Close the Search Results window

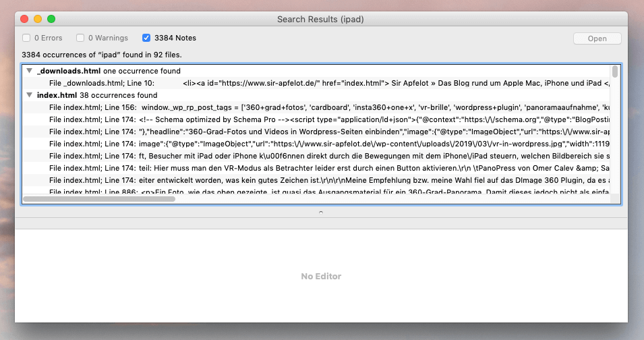tap(24, 20)
